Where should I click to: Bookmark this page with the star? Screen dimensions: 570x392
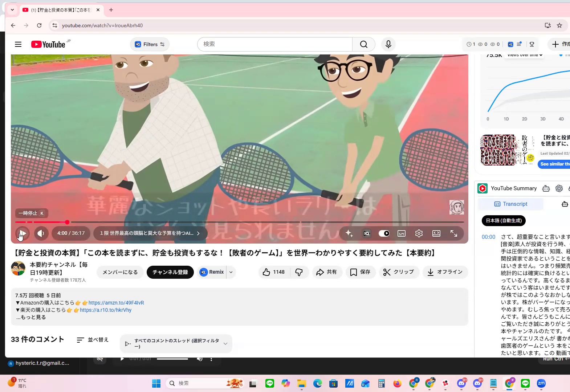click(x=559, y=25)
